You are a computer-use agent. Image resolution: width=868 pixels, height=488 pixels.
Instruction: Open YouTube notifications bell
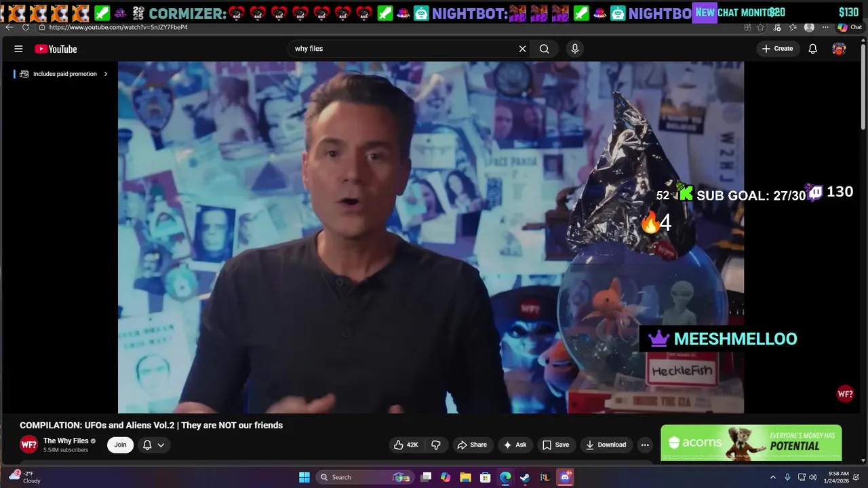point(812,49)
